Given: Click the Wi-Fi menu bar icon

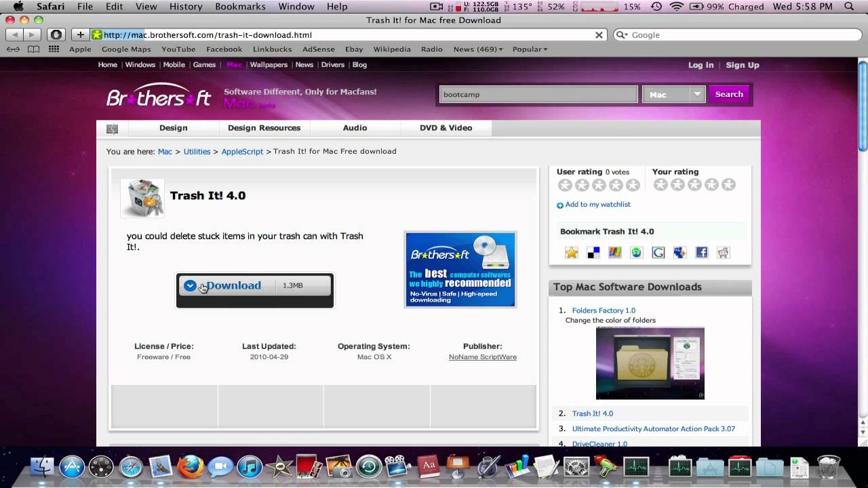Looking at the screenshot, I should pyautogui.click(x=677, y=6).
